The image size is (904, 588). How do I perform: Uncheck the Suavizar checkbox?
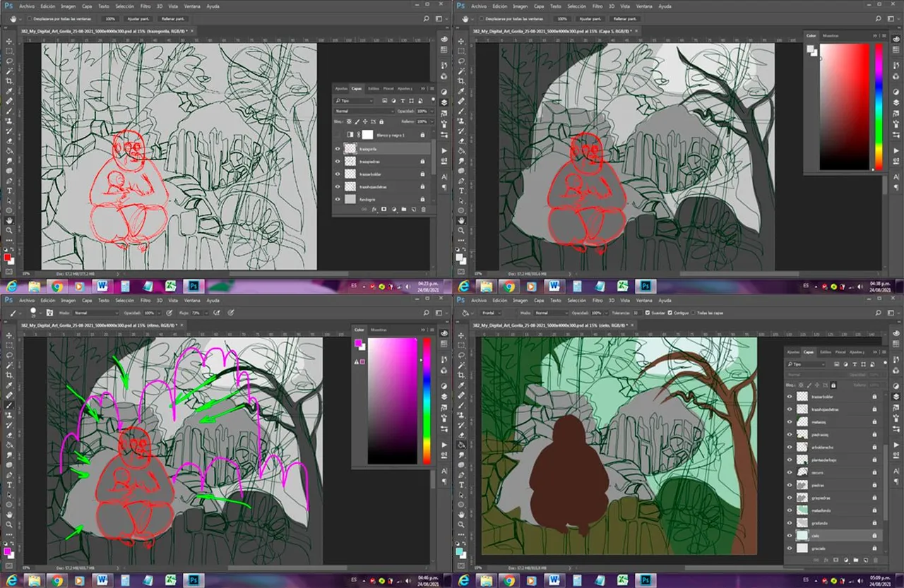pyautogui.click(x=648, y=312)
